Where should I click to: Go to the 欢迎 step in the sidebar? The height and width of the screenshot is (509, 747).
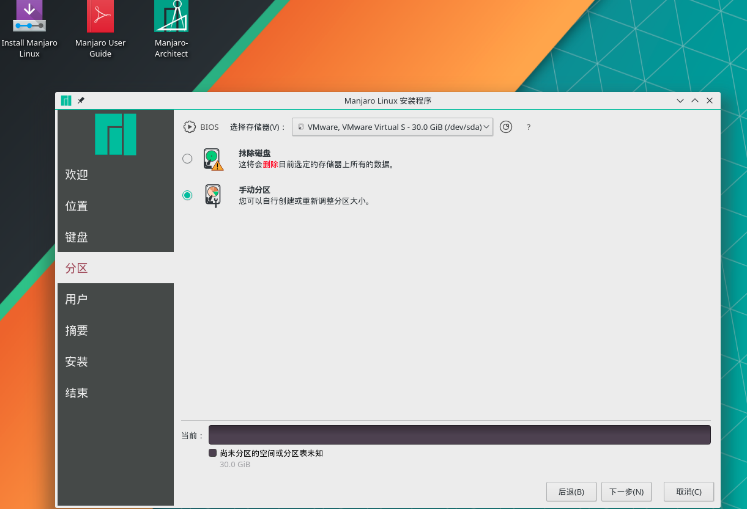click(115, 174)
